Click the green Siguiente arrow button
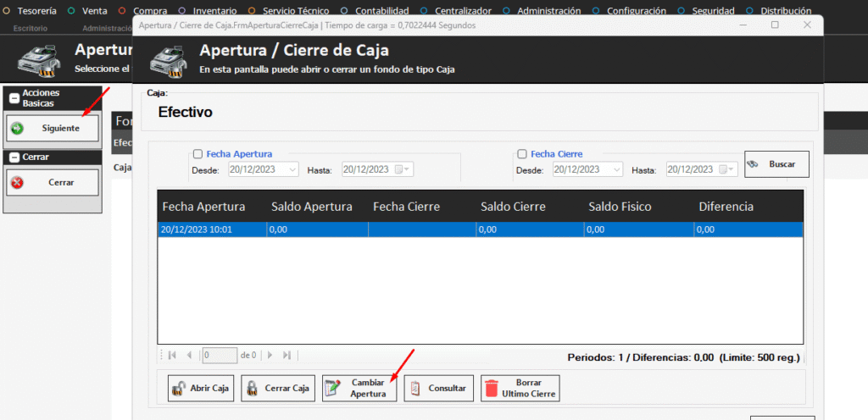The height and width of the screenshot is (420, 868). tap(52, 129)
